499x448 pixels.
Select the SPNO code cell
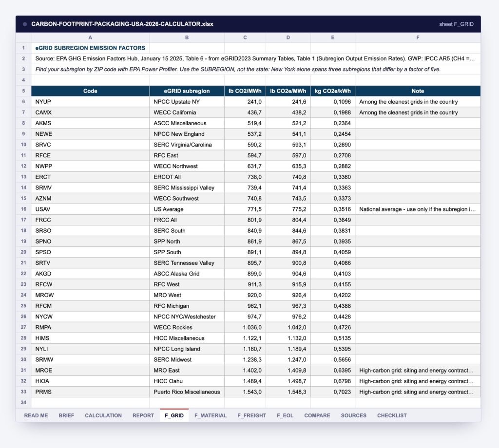[90, 242]
